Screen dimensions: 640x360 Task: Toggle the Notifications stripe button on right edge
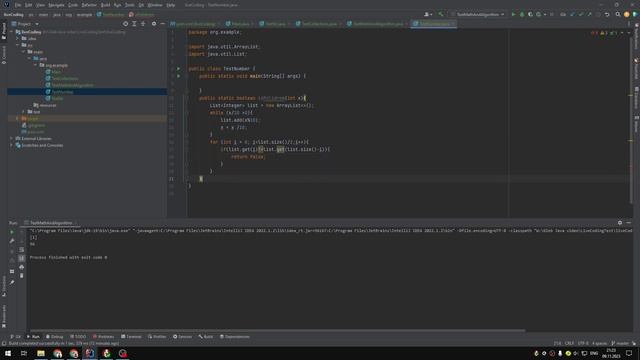click(636, 36)
